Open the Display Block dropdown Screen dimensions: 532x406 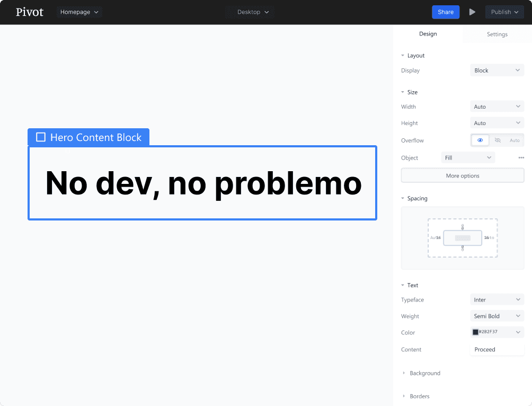click(496, 70)
